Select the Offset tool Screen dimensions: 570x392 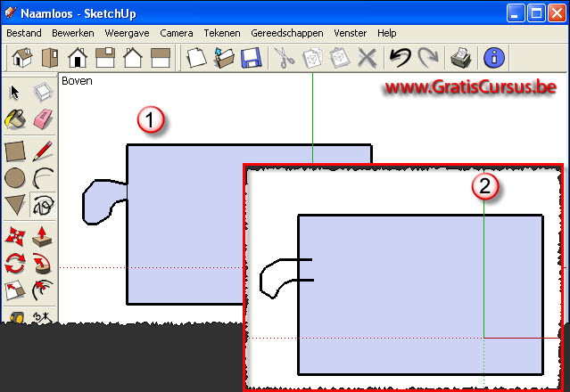click(x=42, y=290)
